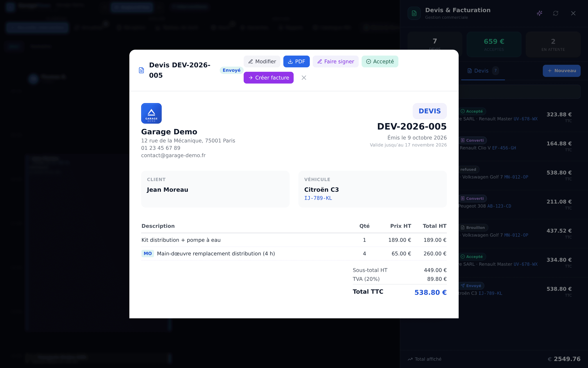Click the IJ-789-KL licence plate in the Véhicule card
This screenshot has height=368, width=588.
pyautogui.click(x=318, y=198)
